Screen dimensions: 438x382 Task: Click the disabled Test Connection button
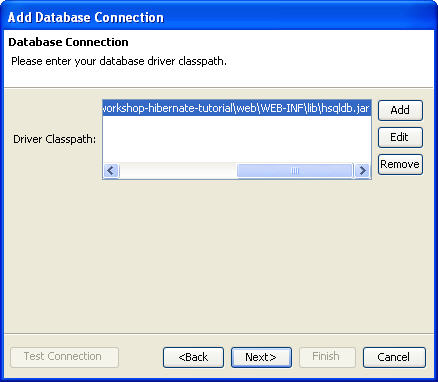64,357
